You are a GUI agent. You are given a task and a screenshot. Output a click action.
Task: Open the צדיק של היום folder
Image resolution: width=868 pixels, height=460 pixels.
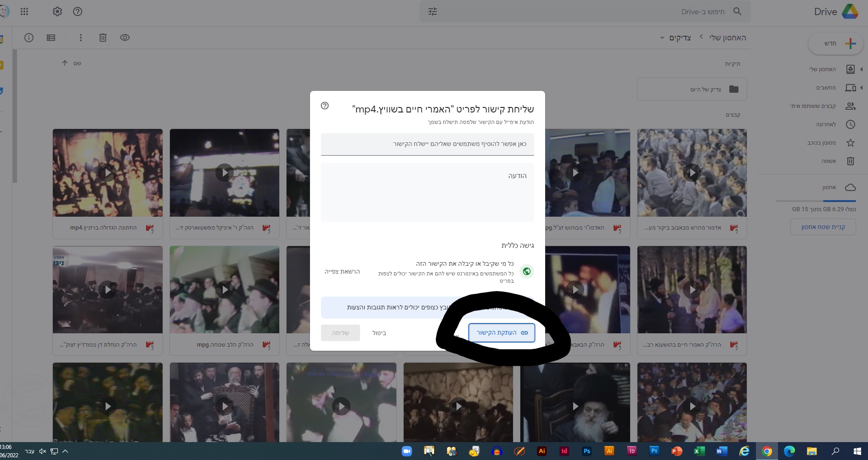click(x=692, y=90)
